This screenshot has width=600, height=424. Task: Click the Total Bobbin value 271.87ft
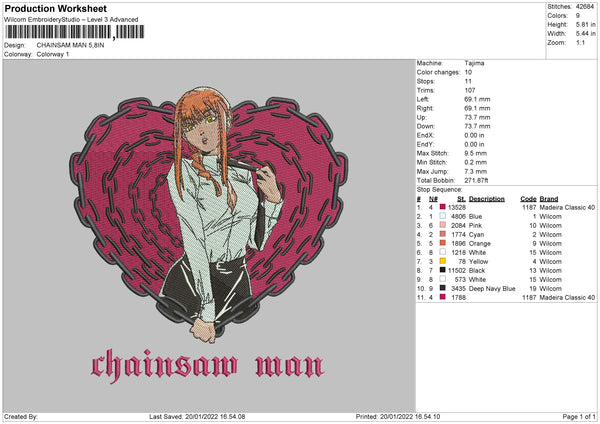pyautogui.click(x=476, y=180)
